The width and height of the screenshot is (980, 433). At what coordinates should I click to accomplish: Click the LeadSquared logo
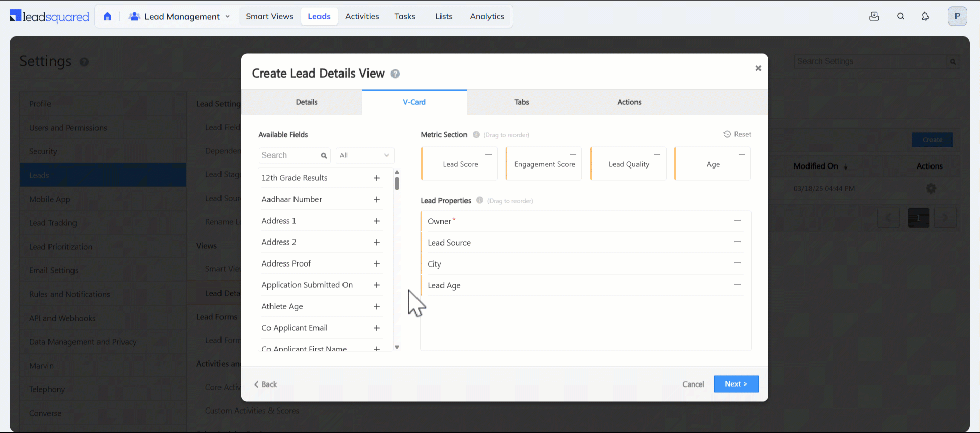click(49, 16)
